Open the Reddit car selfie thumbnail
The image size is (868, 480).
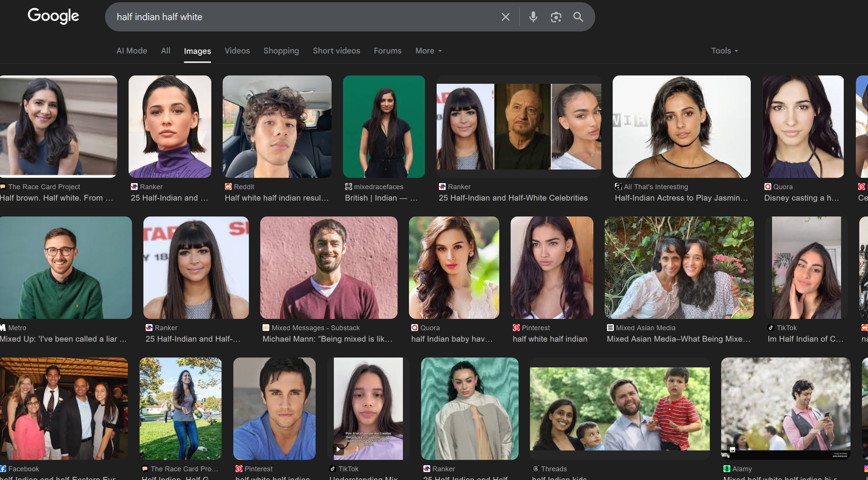(277, 127)
